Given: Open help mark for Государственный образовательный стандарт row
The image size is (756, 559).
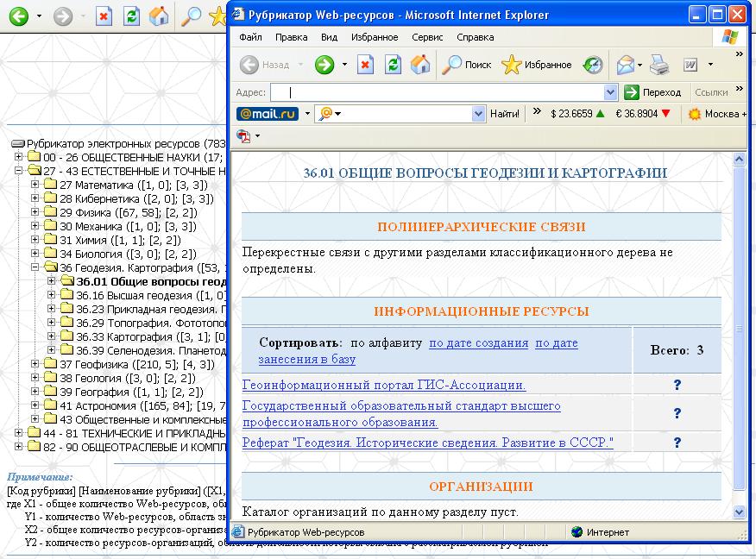Looking at the screenshot, I should tap(677, 413).
